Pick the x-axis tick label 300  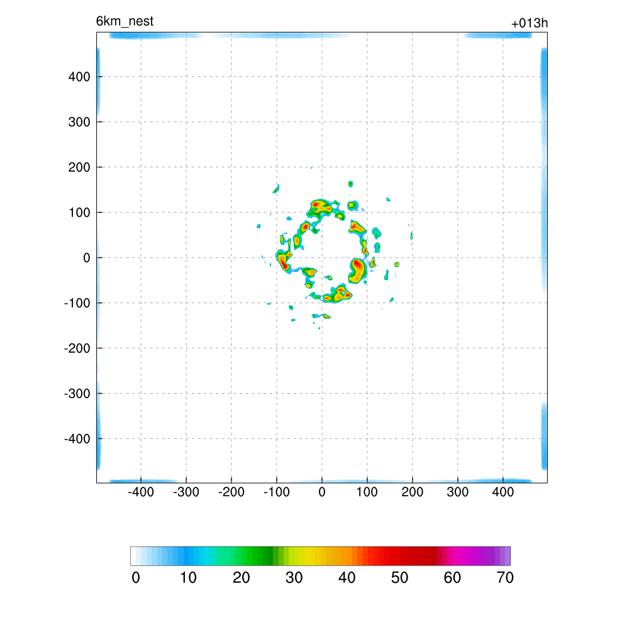click(458, 492)
